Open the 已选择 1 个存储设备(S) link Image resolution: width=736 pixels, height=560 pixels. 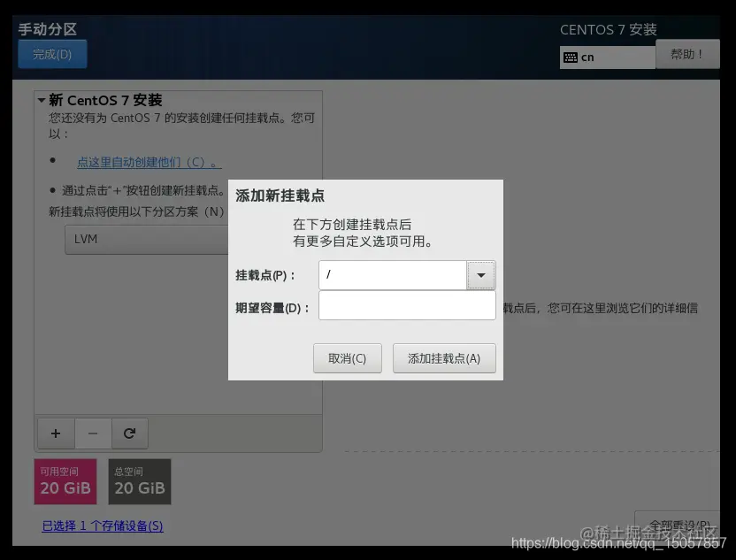103,525
